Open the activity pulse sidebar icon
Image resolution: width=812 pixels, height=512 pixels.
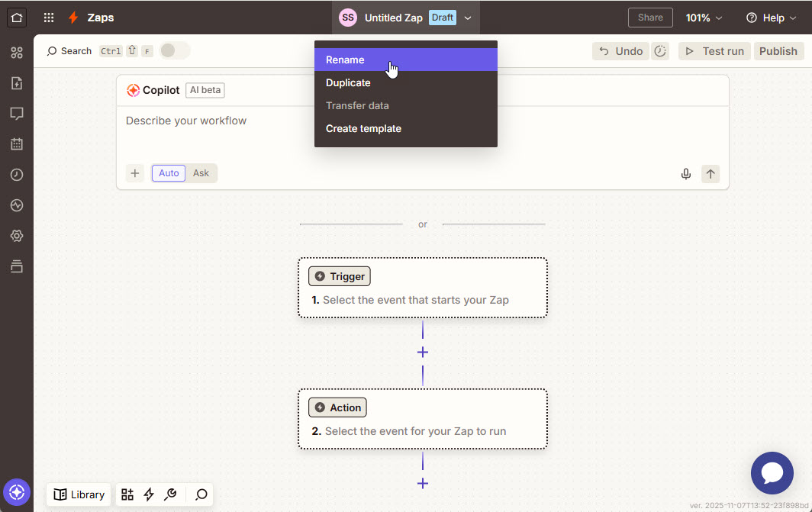[x=17, y=205]
